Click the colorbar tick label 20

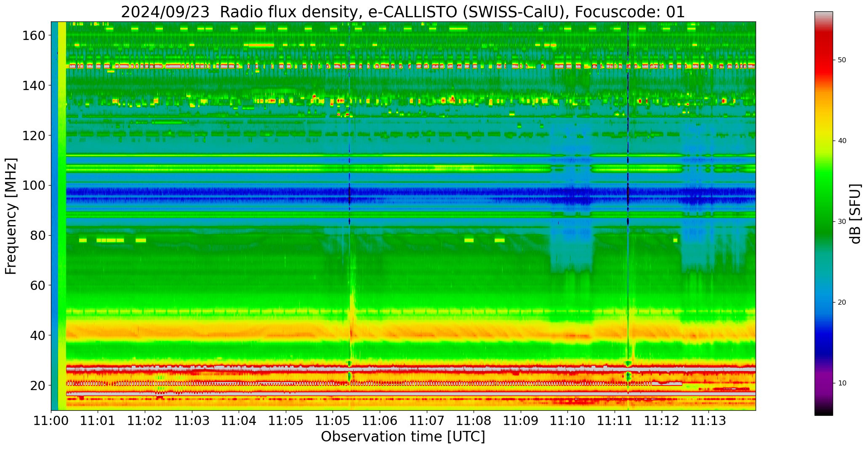842,303
